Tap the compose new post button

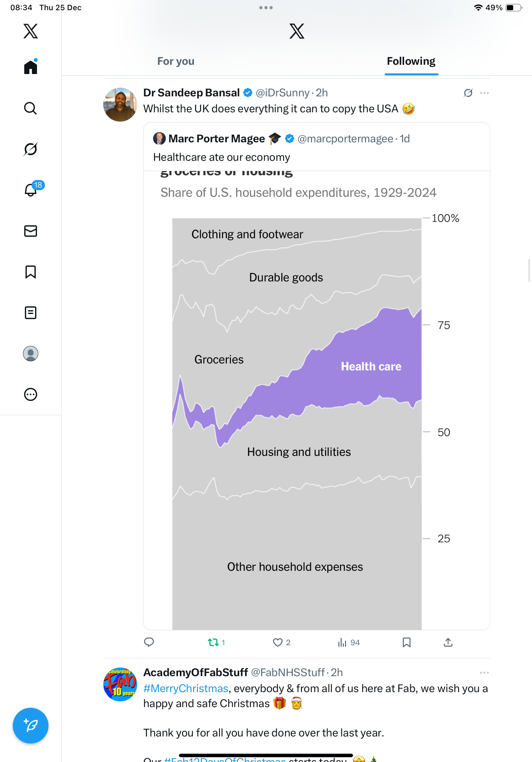[x=31, y=726]
